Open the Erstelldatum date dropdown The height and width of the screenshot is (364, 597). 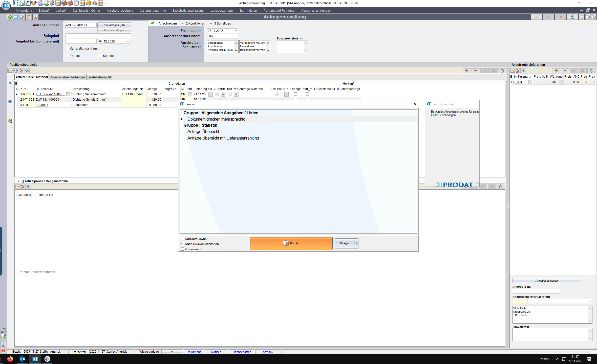tap(236, 31)
